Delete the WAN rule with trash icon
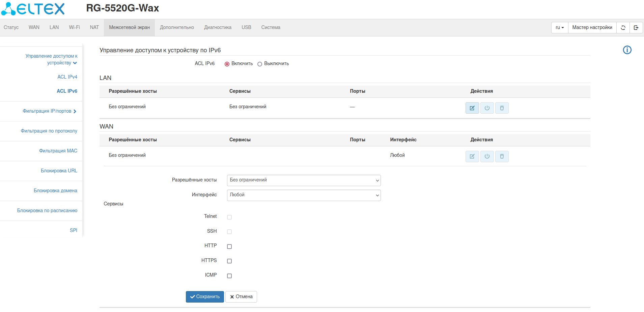Screen dimensions: 644x312 click(x=502, y=157)
